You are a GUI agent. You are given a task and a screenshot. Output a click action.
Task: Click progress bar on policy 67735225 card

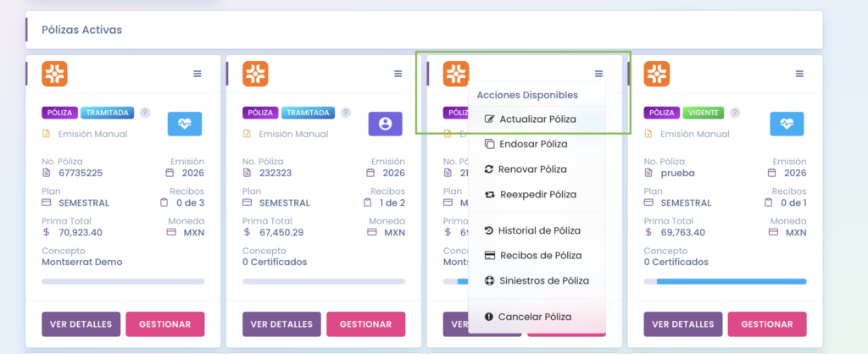[x=123, y=281]
